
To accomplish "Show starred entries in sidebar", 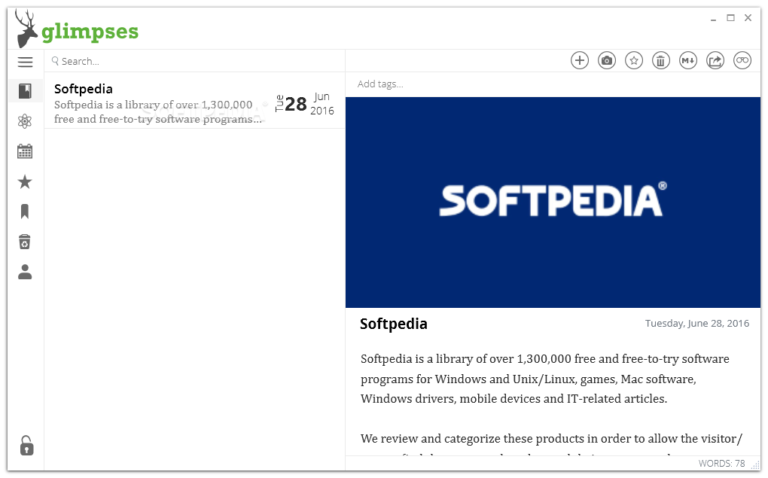I will (x=25, y=181).
